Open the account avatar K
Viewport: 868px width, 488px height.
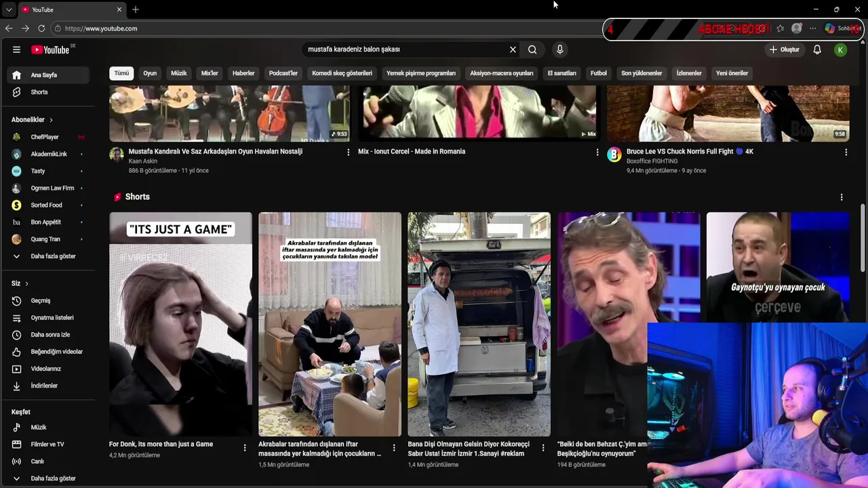[x=840, y=49]
